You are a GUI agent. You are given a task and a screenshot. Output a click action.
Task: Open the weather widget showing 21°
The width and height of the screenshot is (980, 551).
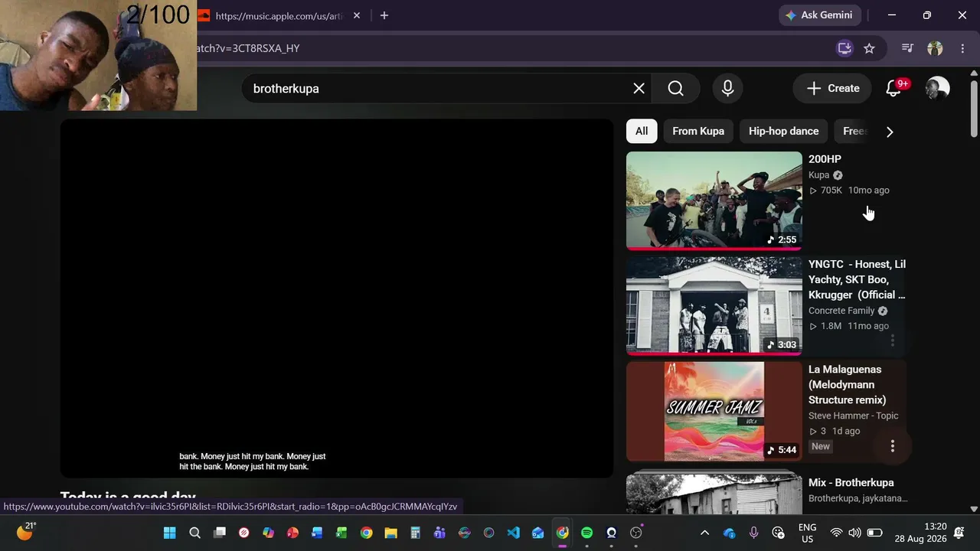click(x=26, y=531)
